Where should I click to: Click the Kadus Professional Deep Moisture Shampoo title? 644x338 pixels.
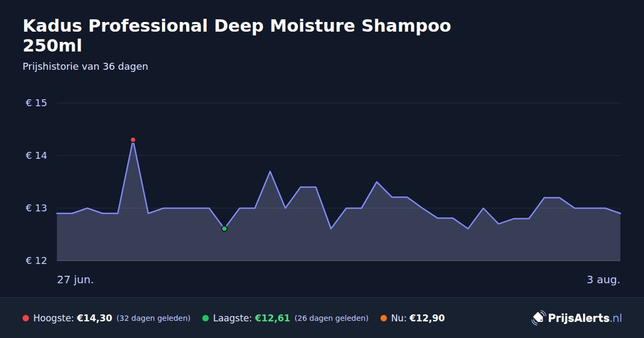click(x=237, y=35)
